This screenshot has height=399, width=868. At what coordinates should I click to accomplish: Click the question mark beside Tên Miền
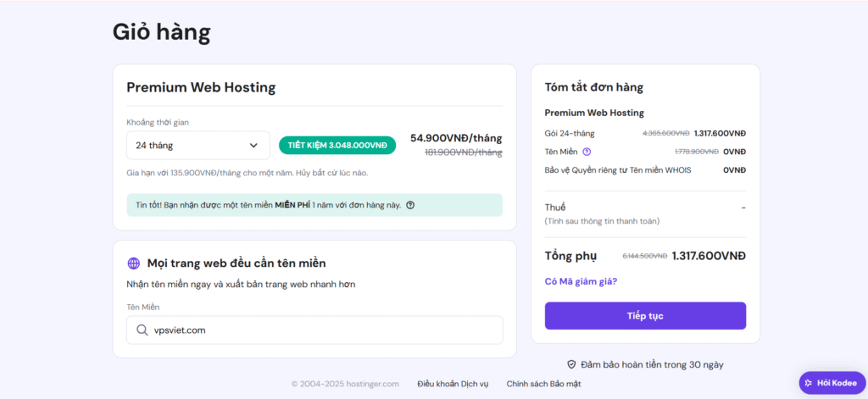point(587,152)
